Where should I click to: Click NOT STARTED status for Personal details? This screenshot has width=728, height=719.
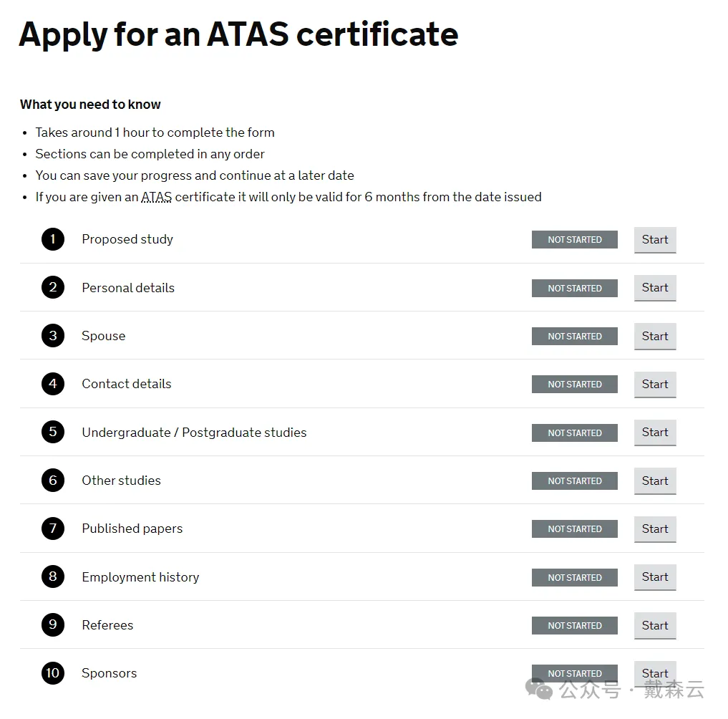[x=574, y=288]
